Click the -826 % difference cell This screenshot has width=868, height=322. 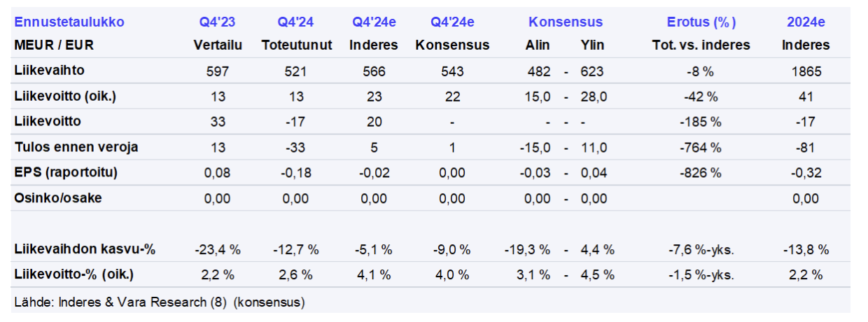pyautogui.click(x=701, y=173)
